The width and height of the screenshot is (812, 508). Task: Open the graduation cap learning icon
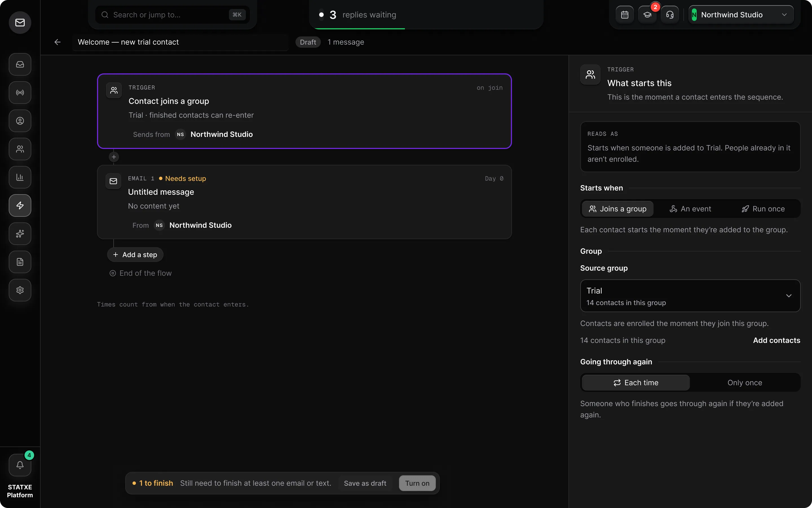click(x=647, y=15)
